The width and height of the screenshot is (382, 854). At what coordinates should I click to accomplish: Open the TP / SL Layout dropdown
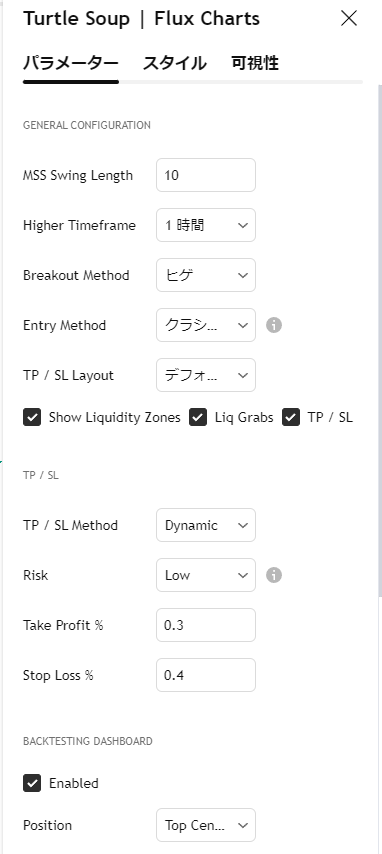click(x=206, y=375)
